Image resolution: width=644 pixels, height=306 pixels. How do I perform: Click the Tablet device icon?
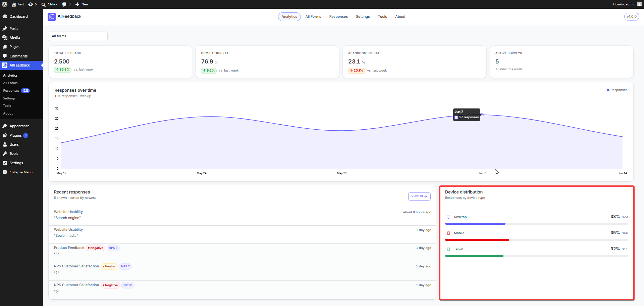448,249
